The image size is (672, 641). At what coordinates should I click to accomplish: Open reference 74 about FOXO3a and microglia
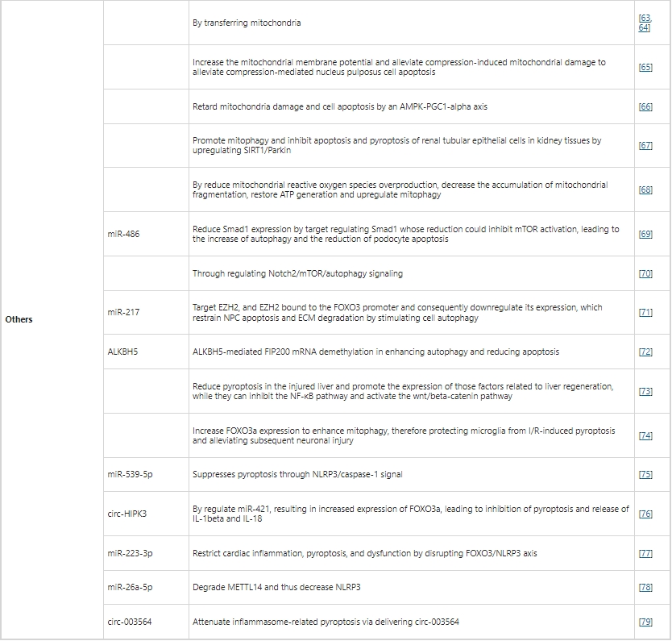pyautogui.click(x=645, y=435)
